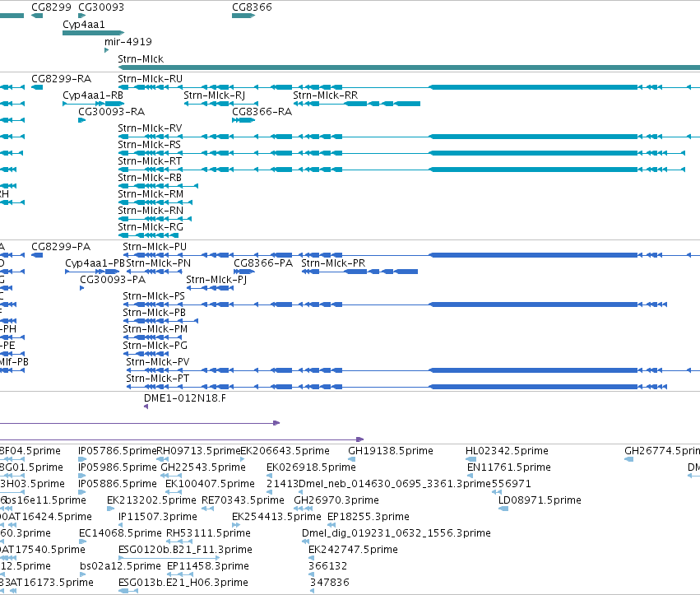Click protein Strn-Mlck-PT label
Viewport: 700px width, 595px height.
coord(158,379)
